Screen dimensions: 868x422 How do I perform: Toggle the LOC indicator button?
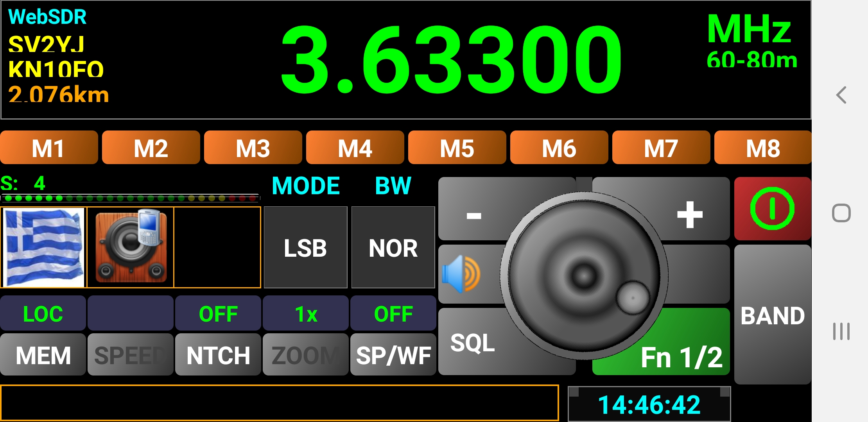click(x=43, y=313)
